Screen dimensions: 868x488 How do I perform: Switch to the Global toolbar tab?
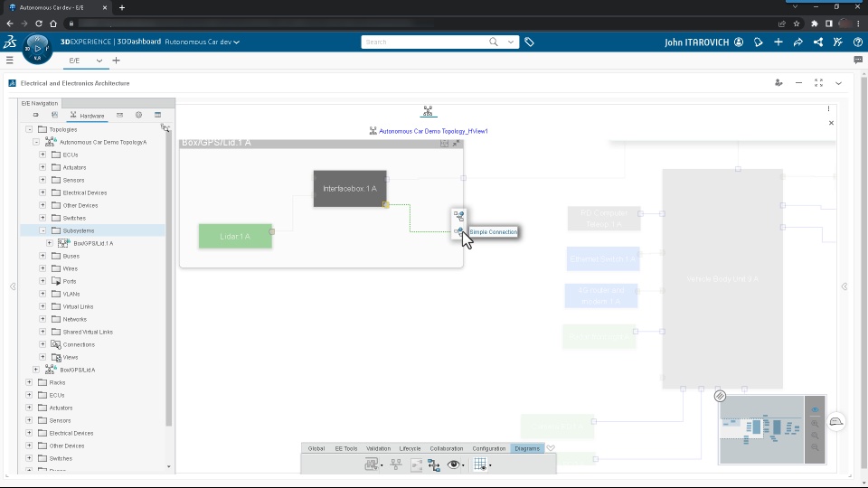click(x=316, y=448)
